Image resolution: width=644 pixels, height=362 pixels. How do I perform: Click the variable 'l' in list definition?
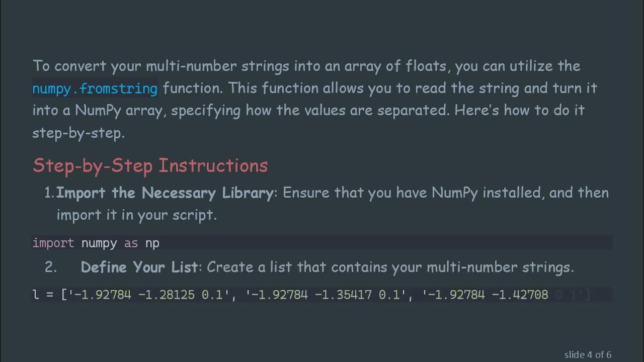coord(36,295)
